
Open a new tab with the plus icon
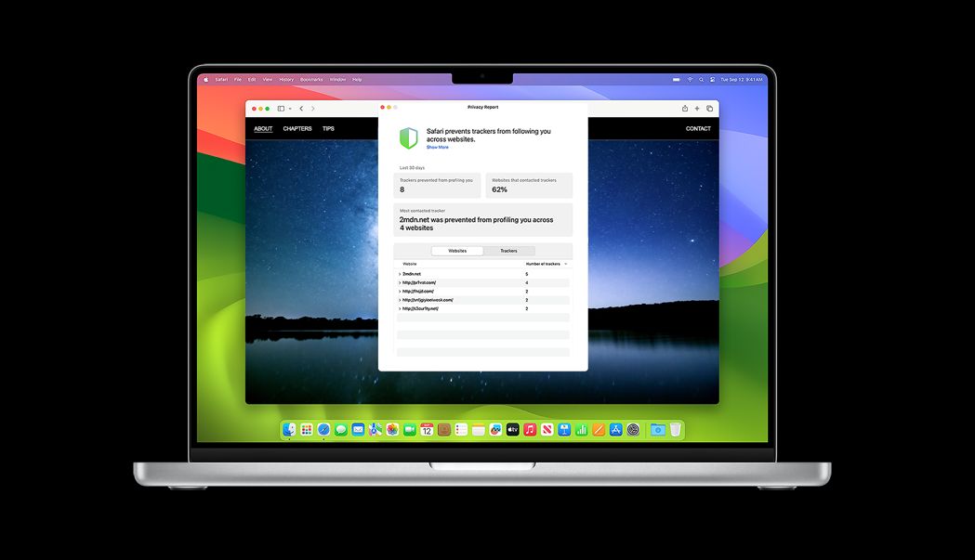[697, 108]
